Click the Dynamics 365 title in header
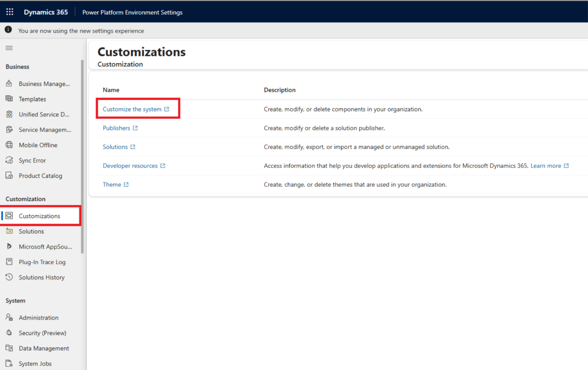588x370 pixels. [x=46, y=12]
